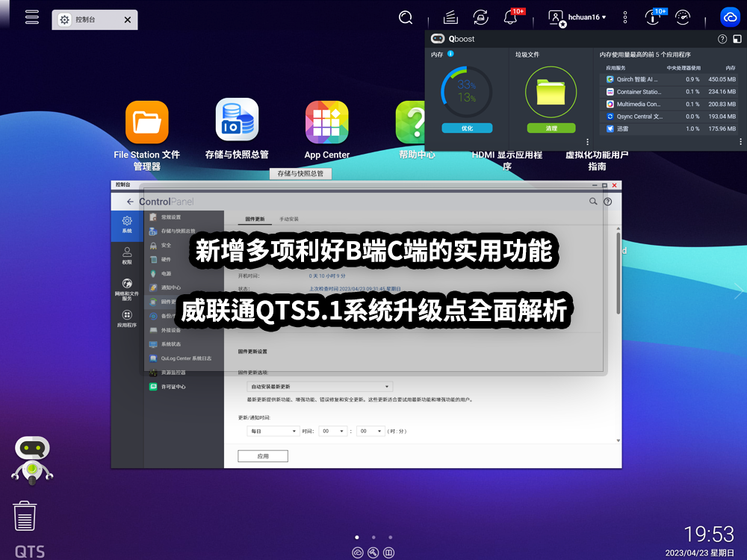Go to third desktop page dot
747x560 pixels.
[x=390, y=537]
